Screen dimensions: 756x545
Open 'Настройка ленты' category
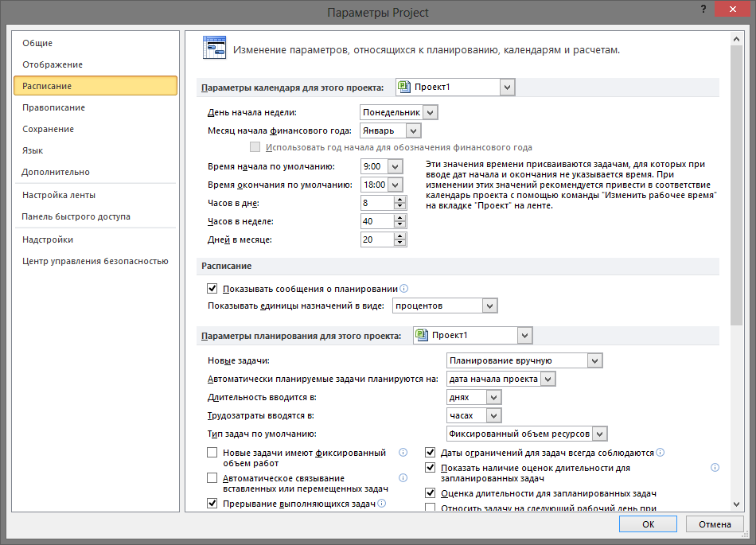point(95,195)
